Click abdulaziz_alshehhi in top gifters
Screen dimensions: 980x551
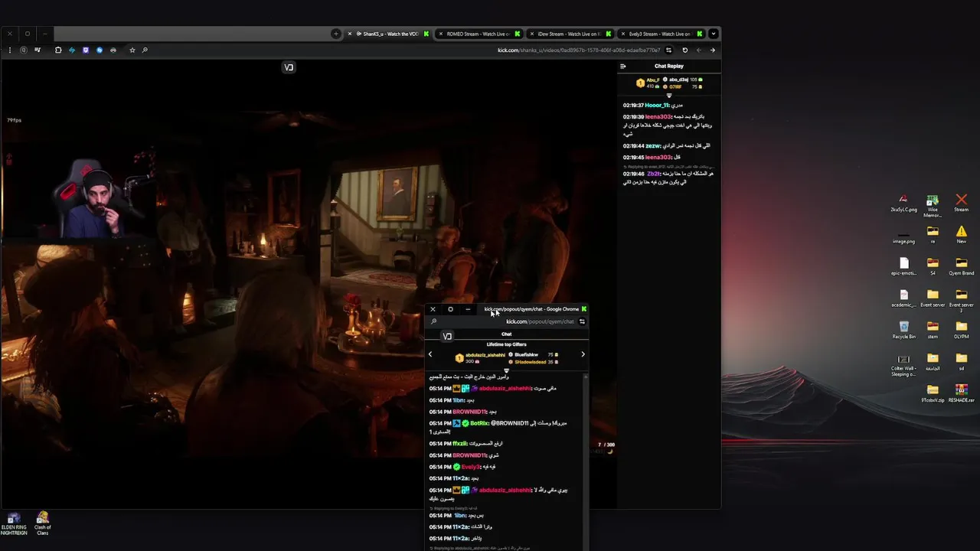(x=485, y=355)
